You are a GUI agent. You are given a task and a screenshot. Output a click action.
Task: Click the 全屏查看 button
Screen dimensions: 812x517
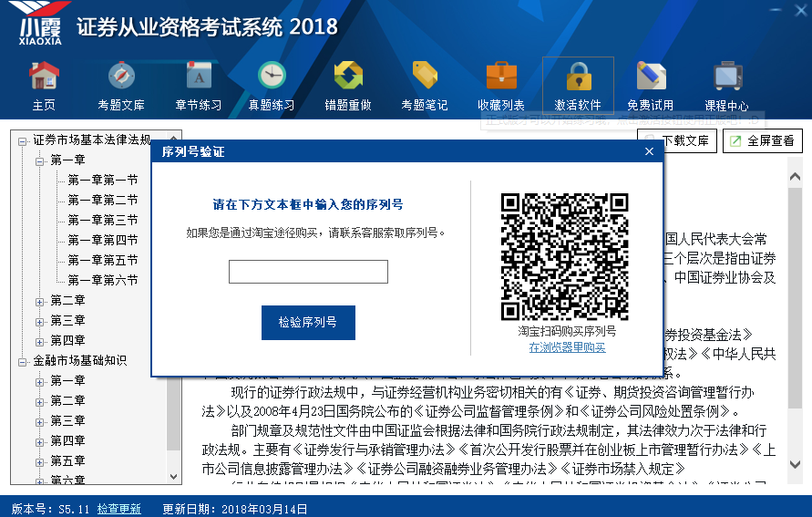[x=762, y=141]
